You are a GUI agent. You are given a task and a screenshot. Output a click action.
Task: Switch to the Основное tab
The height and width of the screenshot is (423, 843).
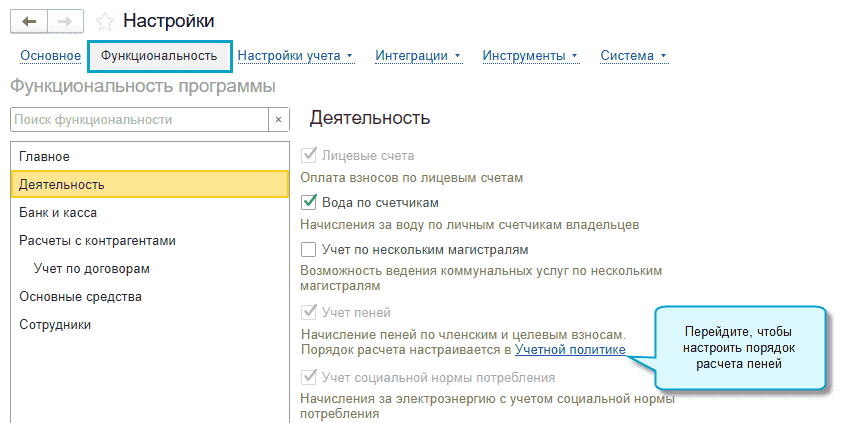tap(50, 56)
